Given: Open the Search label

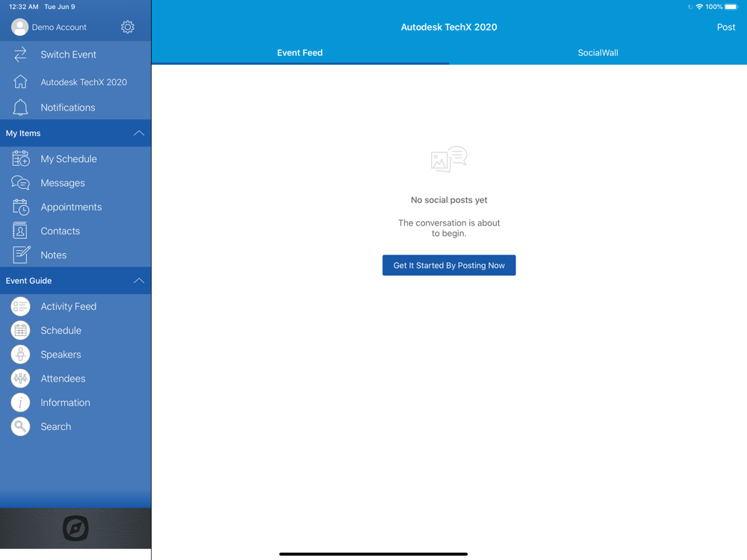Looking at the screenshot, I should pos(56,426).
